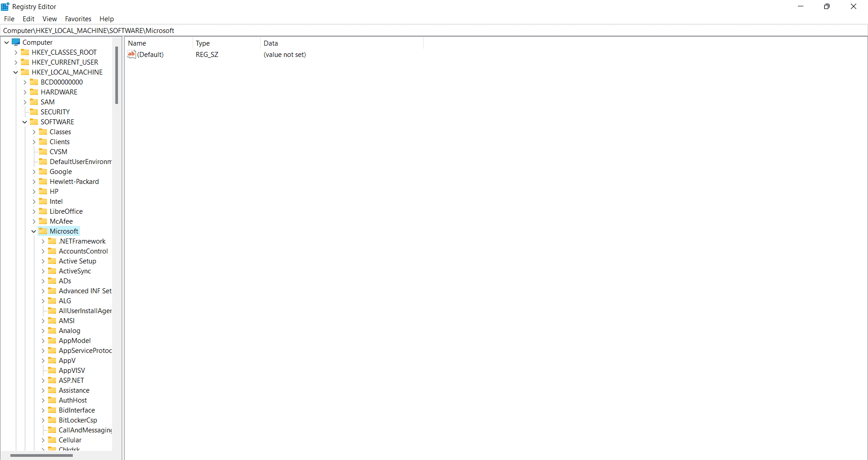Expand the Active Setup node arrow
Screen dimensions: 868x460
43,261
